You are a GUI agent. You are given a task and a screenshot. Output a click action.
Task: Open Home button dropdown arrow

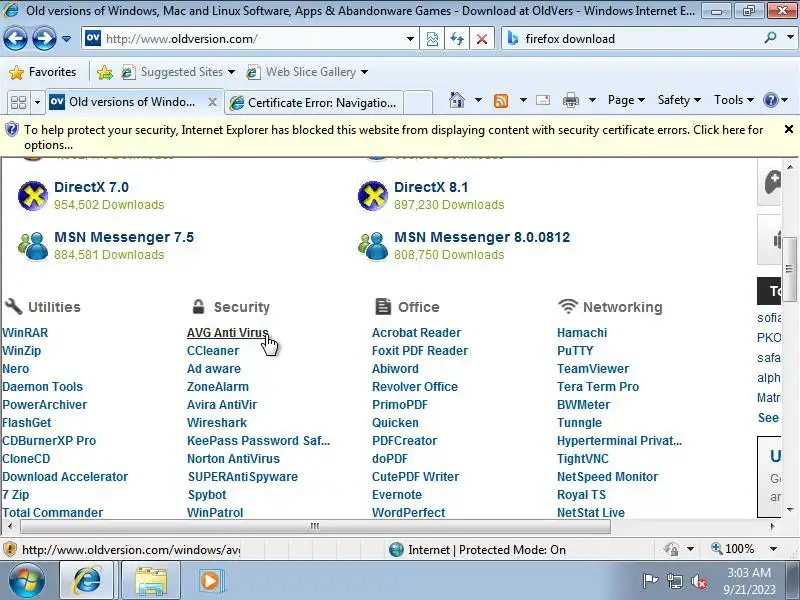pyautogui.click(x=479, y=100)
